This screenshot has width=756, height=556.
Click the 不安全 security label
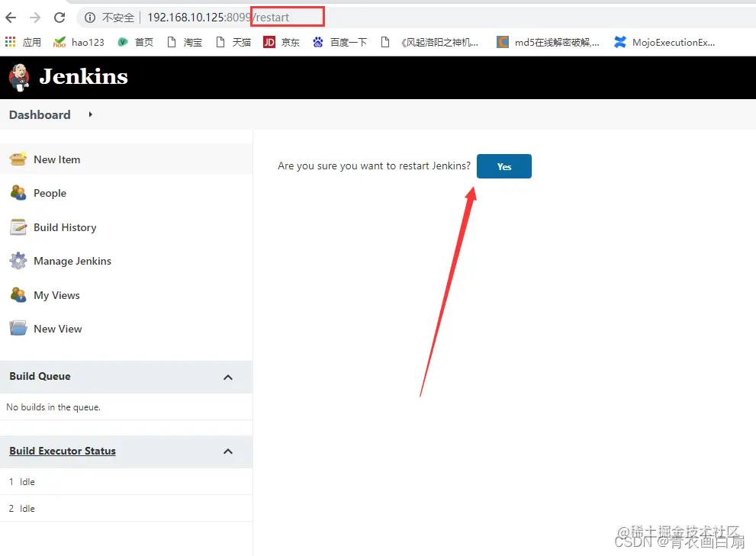[118, 18]
